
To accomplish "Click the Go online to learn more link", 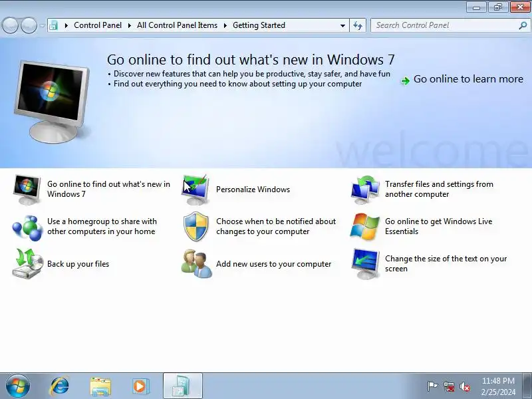I will 468,79.
